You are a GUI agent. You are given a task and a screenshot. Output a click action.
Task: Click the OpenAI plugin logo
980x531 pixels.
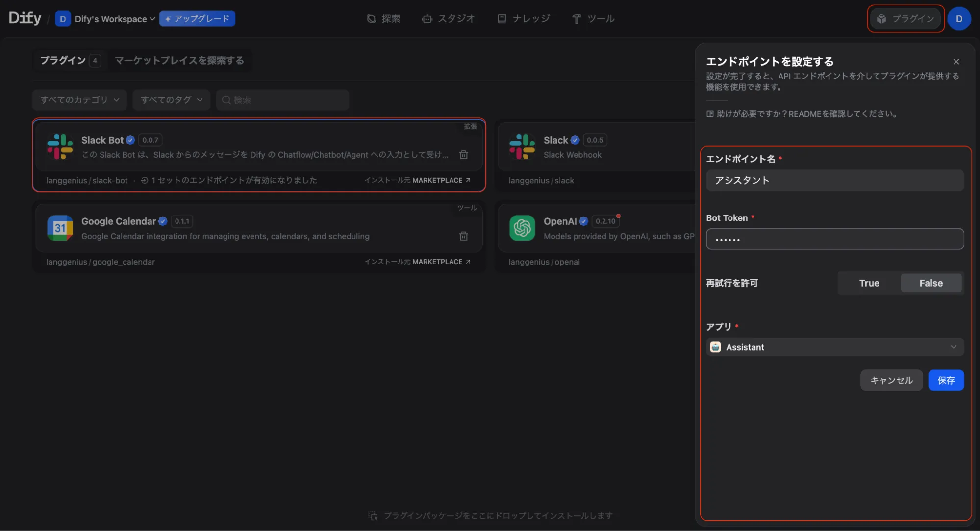522,228
